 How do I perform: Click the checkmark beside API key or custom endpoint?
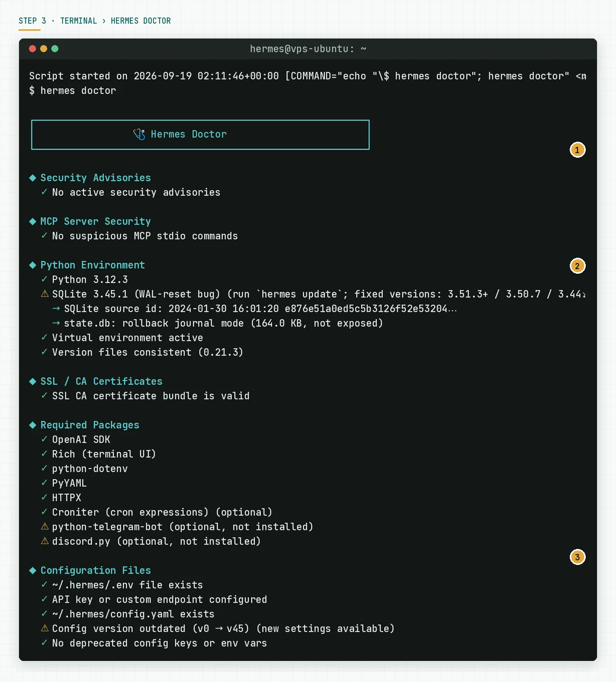45,599
